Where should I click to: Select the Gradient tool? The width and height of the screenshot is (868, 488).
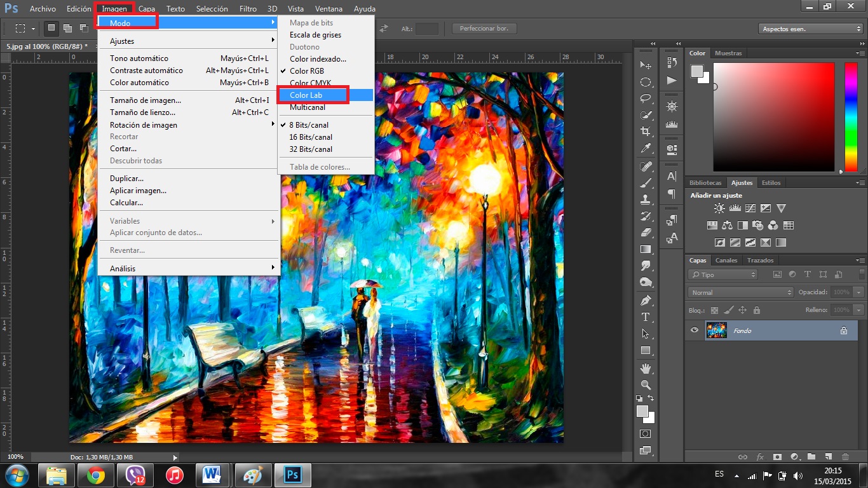pos(646,249)
